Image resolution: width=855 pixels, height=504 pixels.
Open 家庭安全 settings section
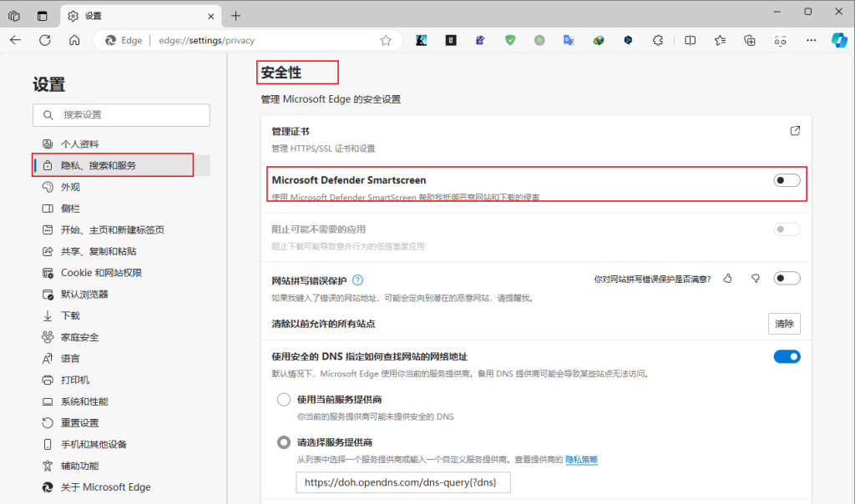[121, 337]
